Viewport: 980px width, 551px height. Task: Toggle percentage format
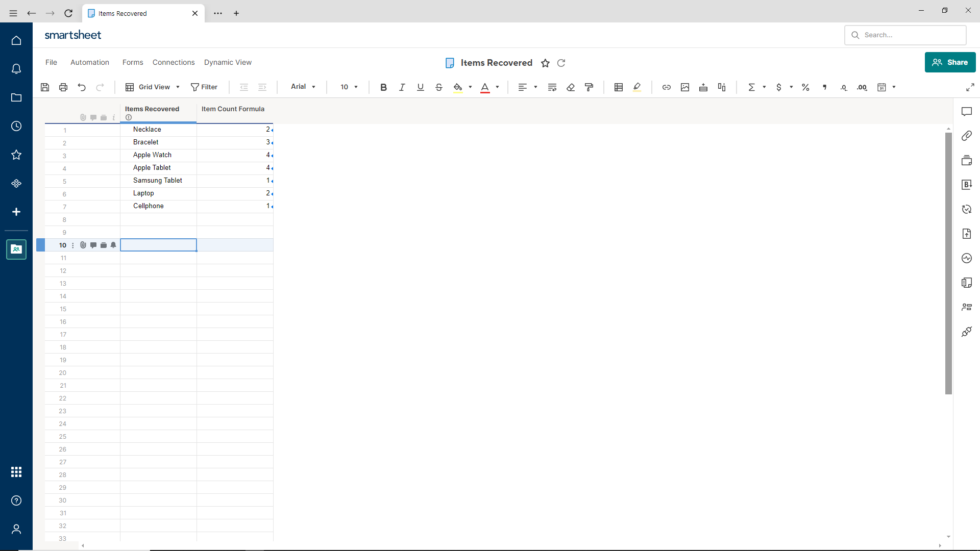(805, 87)
